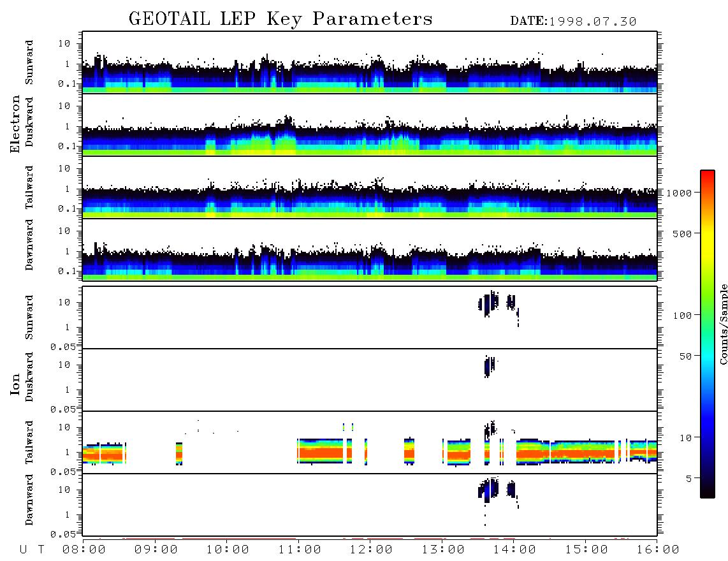
Task: Click the "0.05" tick of Ion Dawnward panel
Action: click(x=63, y=534)
